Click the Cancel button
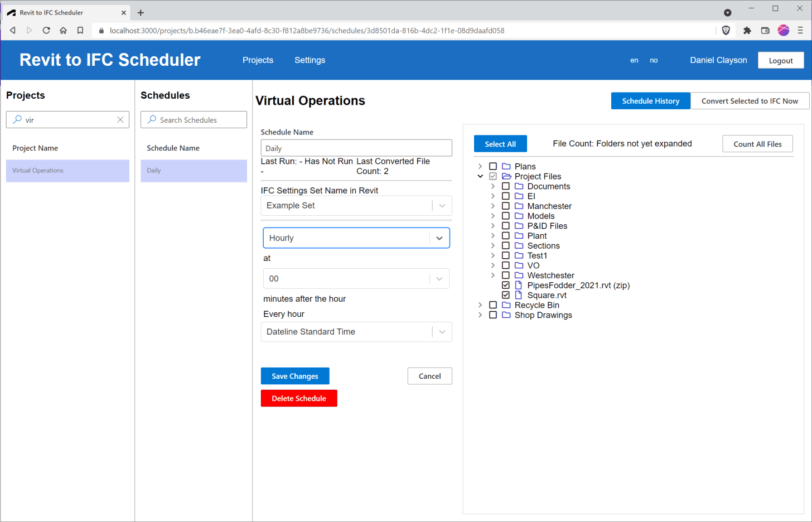Viewport: 812px width, 522px height. [429, 376]
